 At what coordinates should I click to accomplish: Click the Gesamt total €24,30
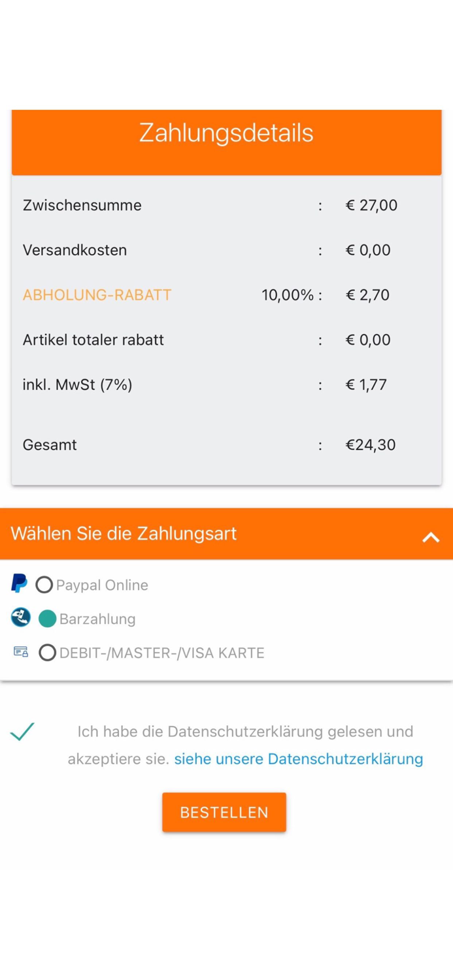click(371, 445)
